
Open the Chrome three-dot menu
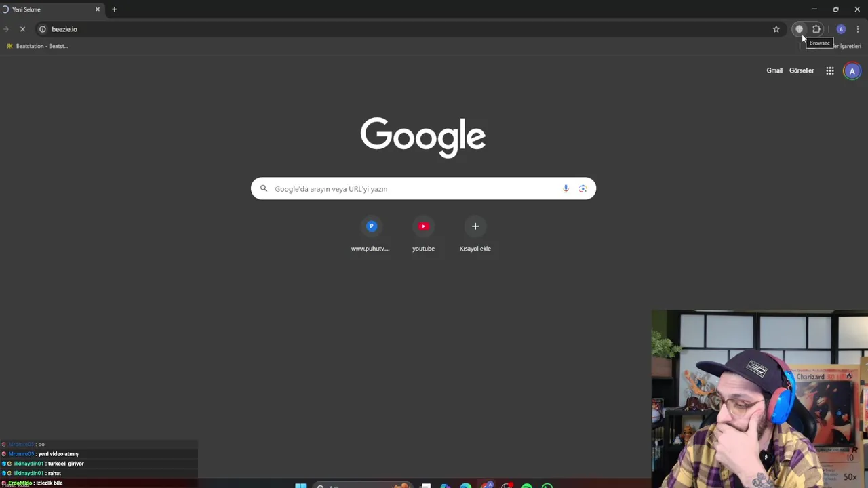point(858,29)
